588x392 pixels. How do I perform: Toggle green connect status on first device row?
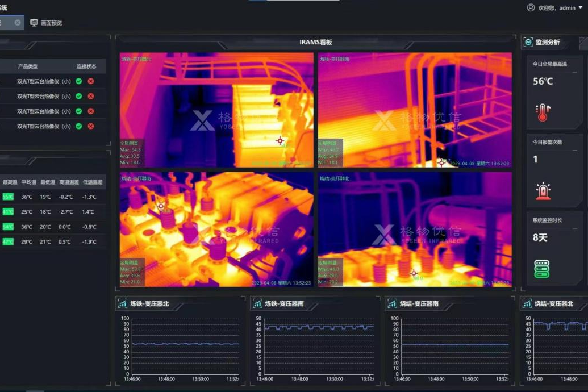coord(79,81)
